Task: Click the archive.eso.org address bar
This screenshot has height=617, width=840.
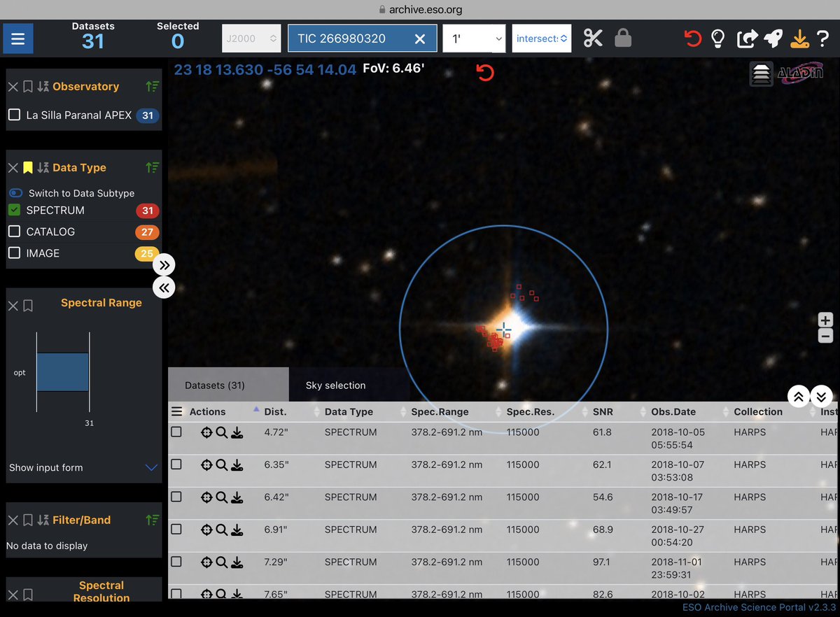Action: pyautogui.click(x=420, y=10)
